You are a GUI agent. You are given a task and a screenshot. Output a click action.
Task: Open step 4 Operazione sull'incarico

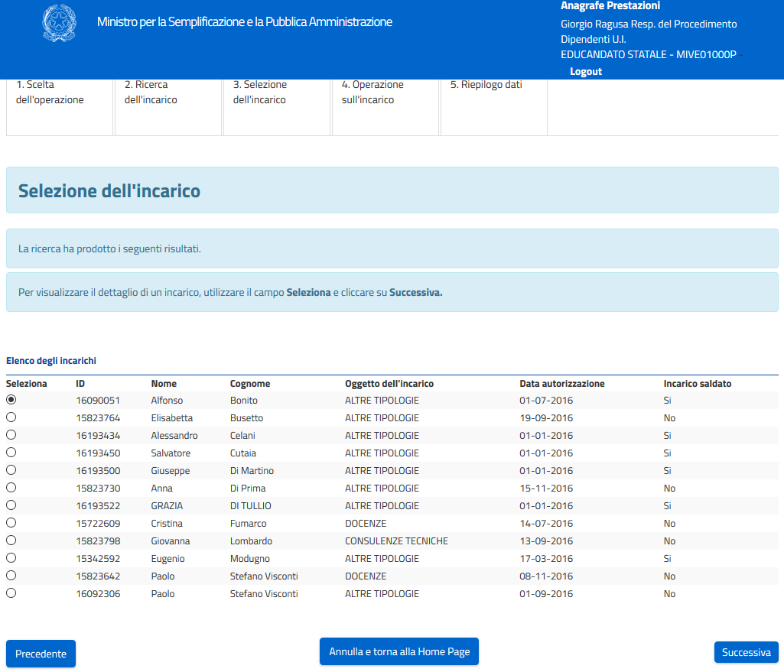click(372, 93)
